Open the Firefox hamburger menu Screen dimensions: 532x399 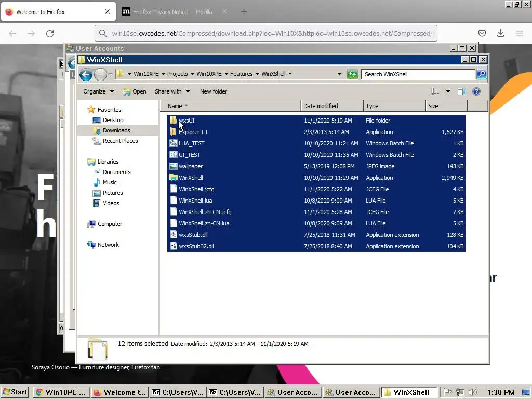coord(520,33)
